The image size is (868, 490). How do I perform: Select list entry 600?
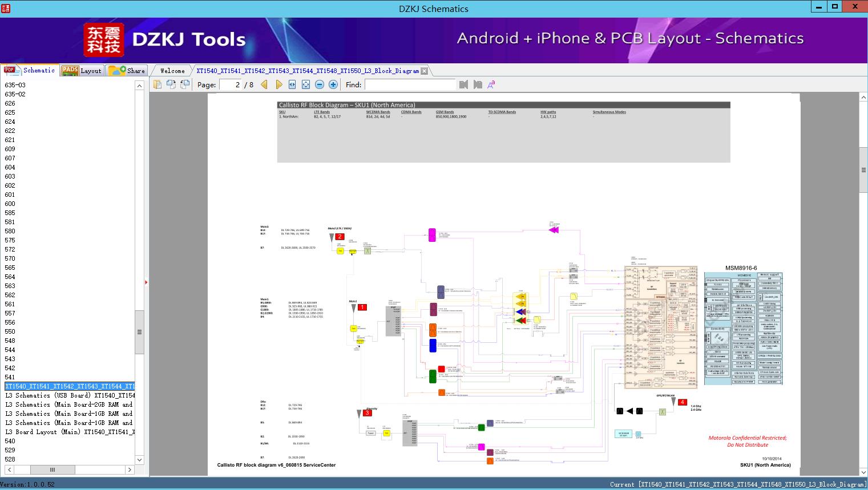point(10,204)
